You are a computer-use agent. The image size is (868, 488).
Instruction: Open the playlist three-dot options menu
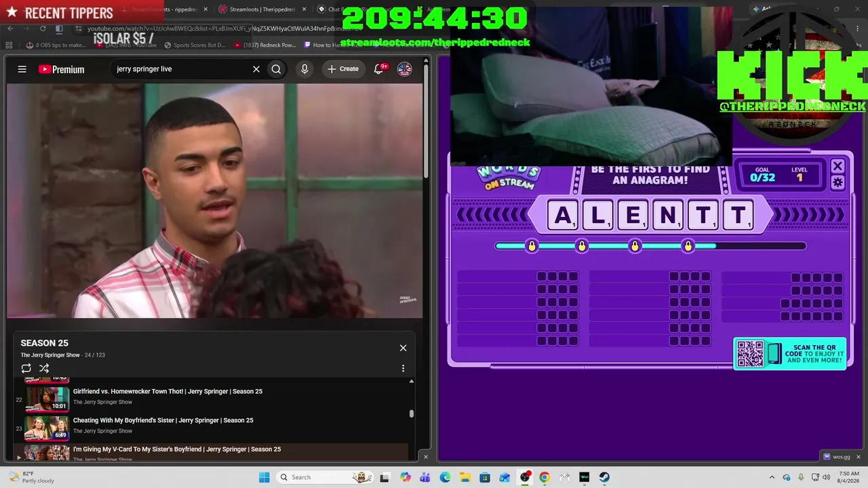tap(403, 368)
